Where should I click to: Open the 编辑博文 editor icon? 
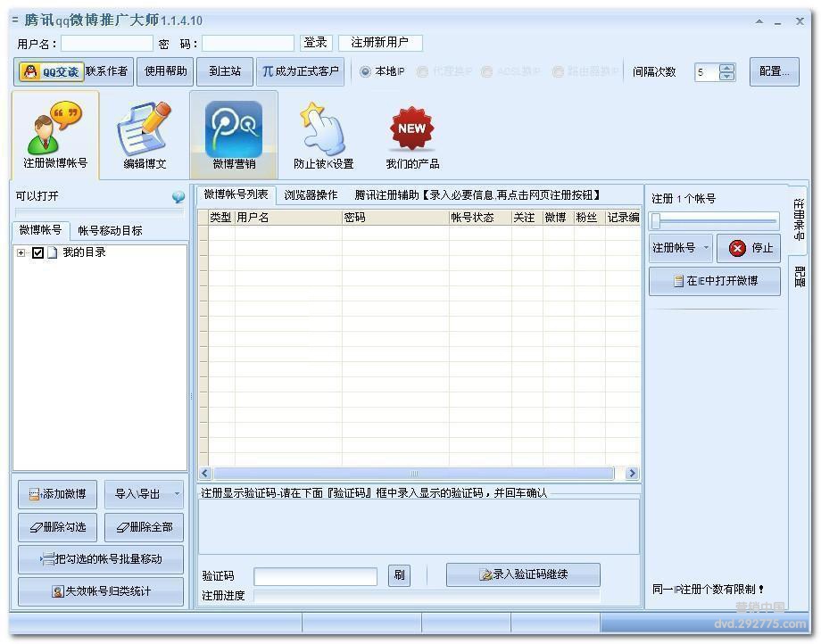coord(145,135)
